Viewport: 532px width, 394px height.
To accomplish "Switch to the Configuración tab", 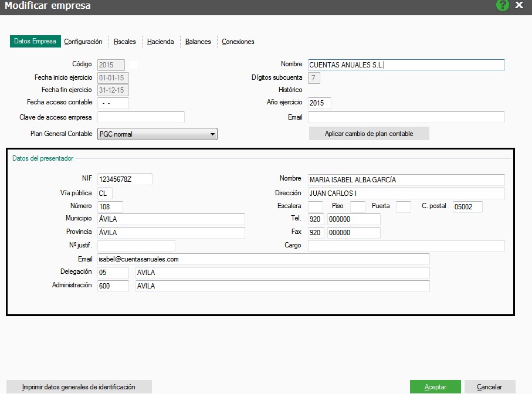I will click(x=83, y=42).
